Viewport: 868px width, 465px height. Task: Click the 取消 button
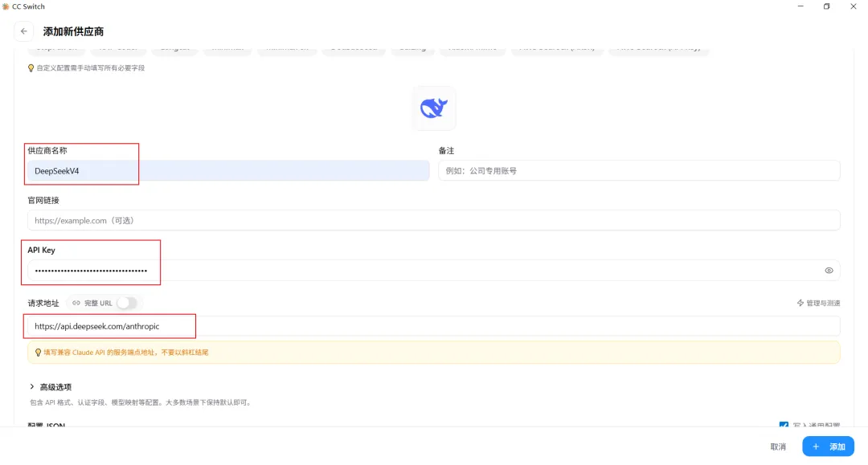(778, 447)
